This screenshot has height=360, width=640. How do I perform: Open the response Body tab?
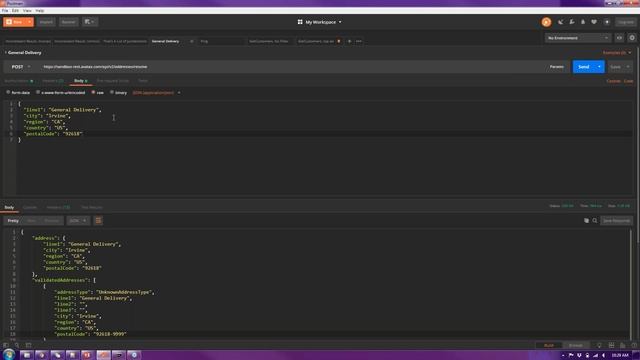pyautogui.click(x=9, y=207)
